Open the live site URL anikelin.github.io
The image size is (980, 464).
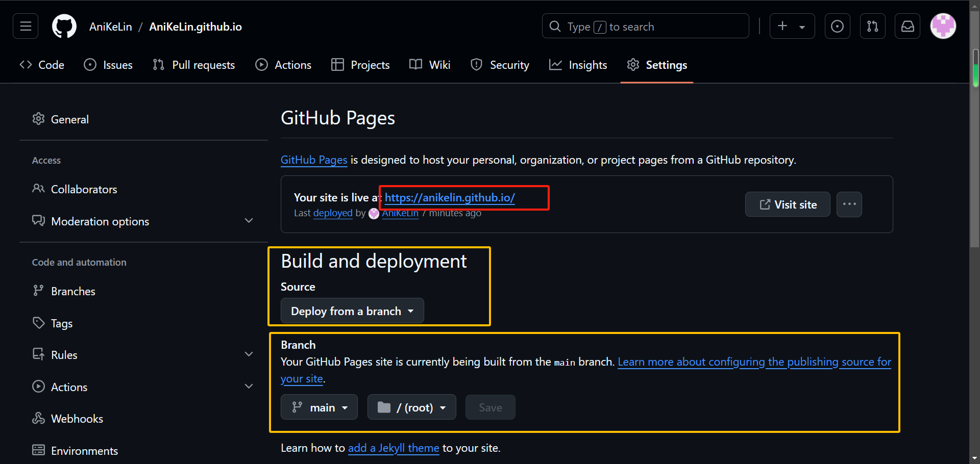click(x=450, y=198)
